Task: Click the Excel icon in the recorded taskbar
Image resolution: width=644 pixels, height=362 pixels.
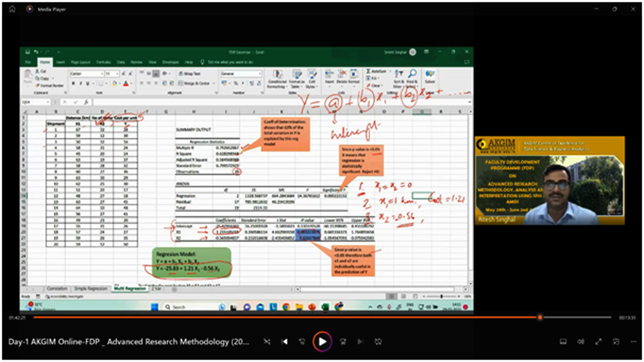Action: 325,307
